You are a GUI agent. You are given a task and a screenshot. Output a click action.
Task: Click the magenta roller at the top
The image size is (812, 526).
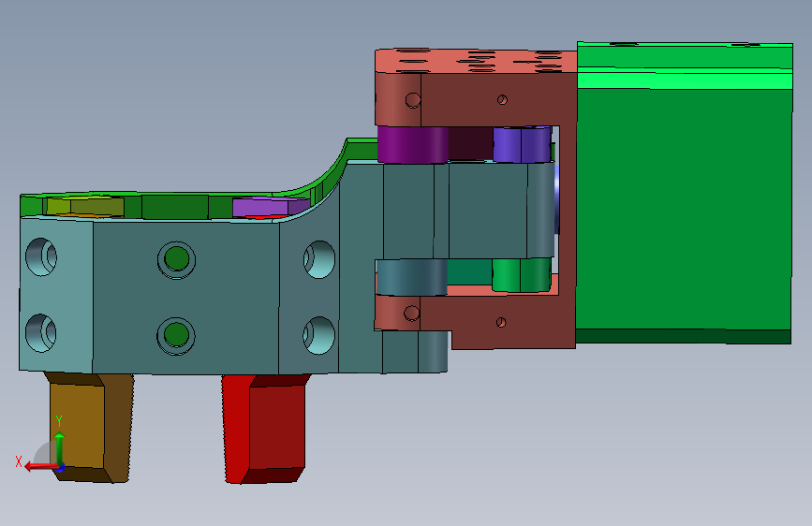click(x=413, y=144)
